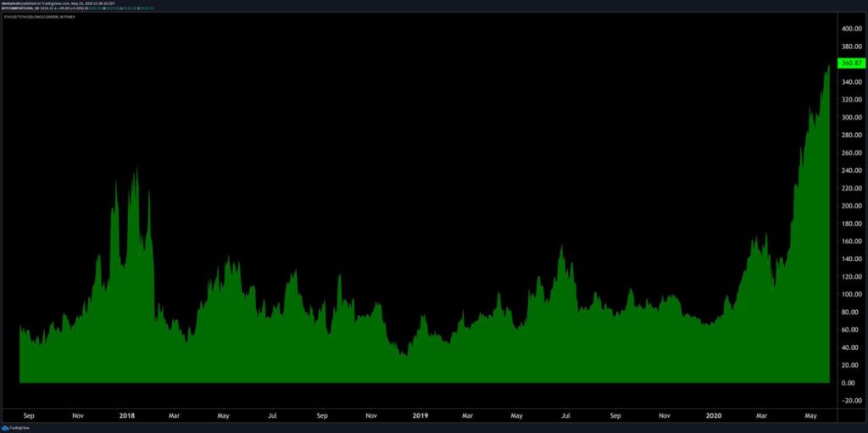
Task: Click the peak of the chart near 360
Action: click(x=828, y=67)
